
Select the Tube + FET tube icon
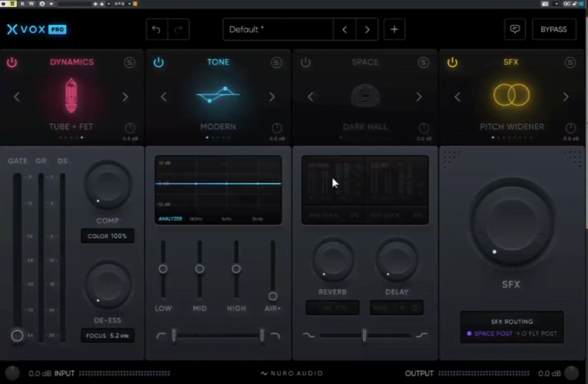[x=71, y=96]
